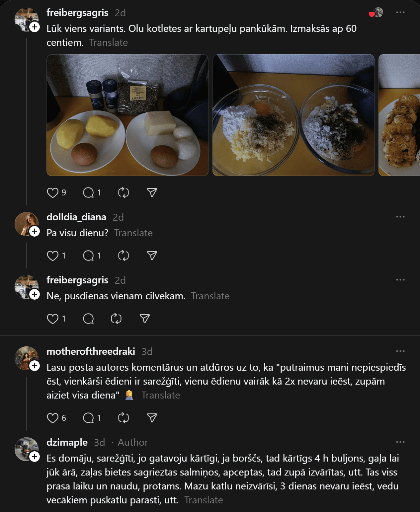
Task: Open the raw ingredients photo
Action: (x=127, y=115)
